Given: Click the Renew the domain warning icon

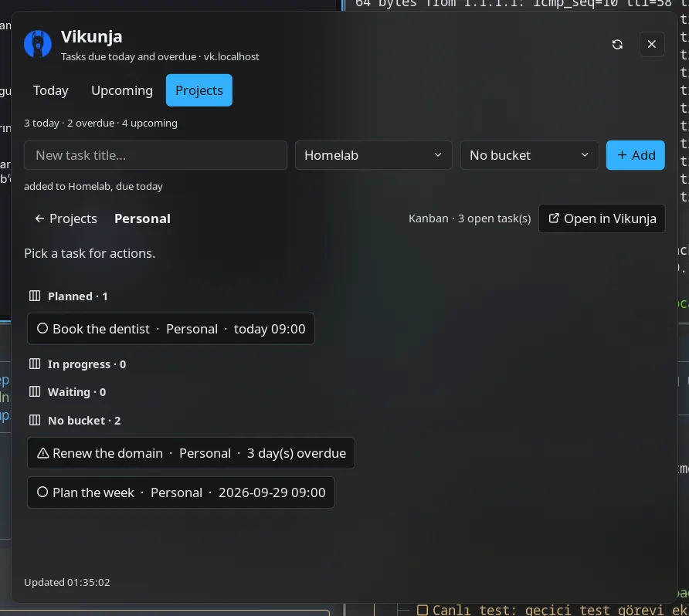Looking at the screenshot, I should click(x=42, y=453).
